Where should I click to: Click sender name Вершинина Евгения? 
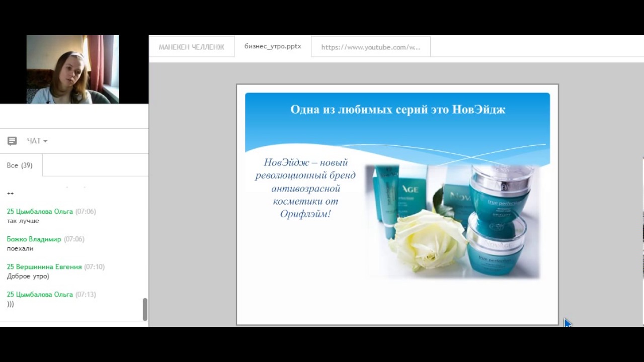44,267
